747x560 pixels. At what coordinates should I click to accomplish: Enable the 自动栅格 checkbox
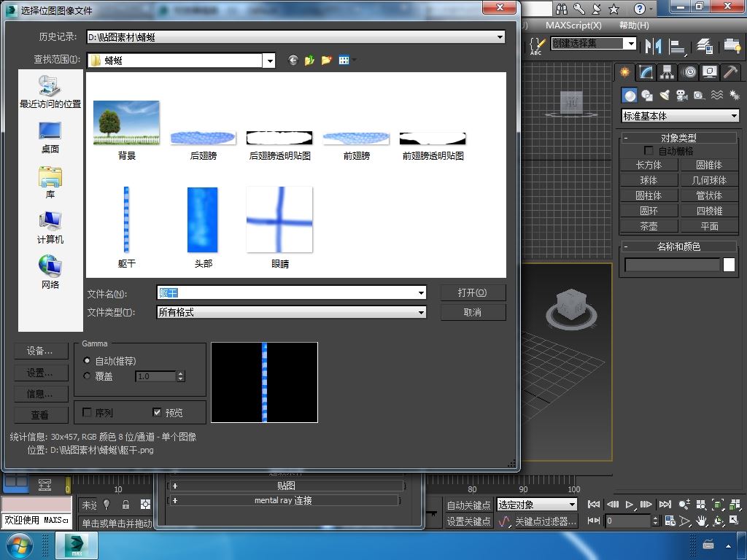pos(649,151)
